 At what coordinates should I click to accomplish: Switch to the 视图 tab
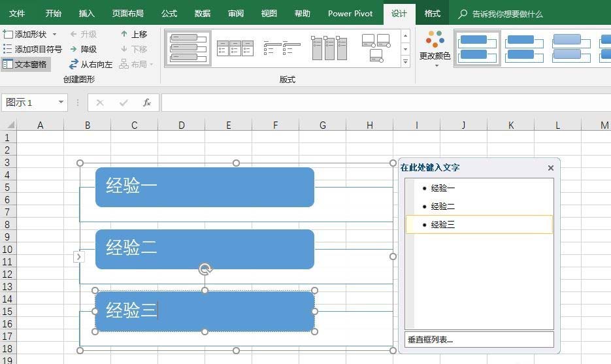coord(269,14)
